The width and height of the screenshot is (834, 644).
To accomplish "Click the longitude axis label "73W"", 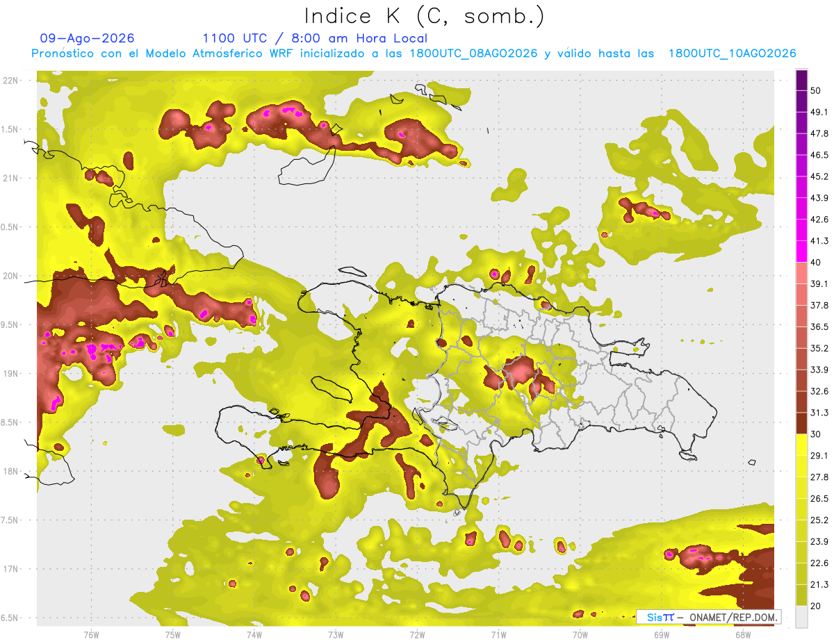I will point(336,634).
